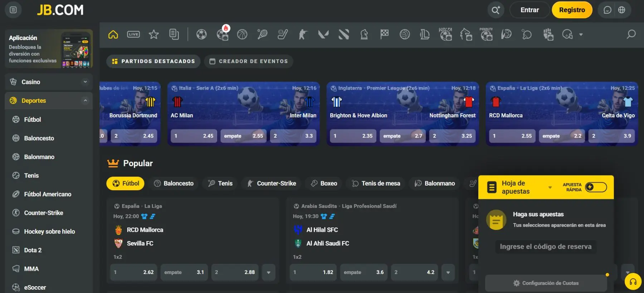
Task: Select the Tenis de mesa tab
Action: tap(376, 183)
